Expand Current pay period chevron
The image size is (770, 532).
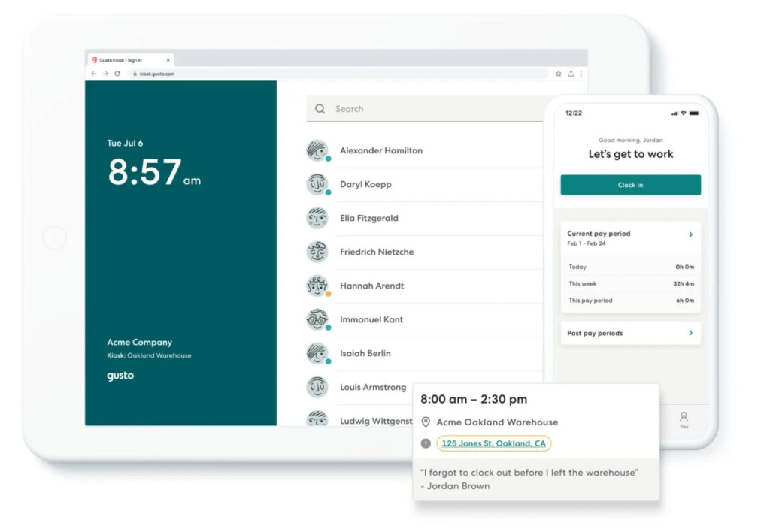click(691, 234)
